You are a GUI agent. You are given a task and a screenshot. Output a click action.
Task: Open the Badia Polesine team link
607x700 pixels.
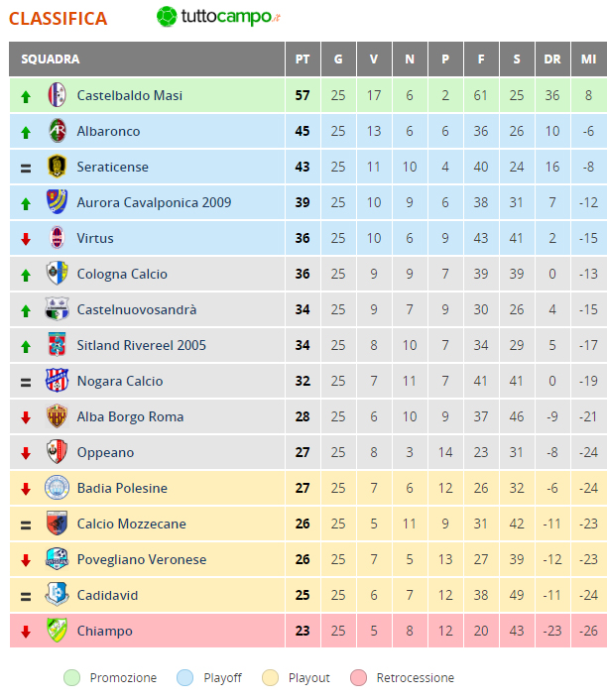coord(122,488)
